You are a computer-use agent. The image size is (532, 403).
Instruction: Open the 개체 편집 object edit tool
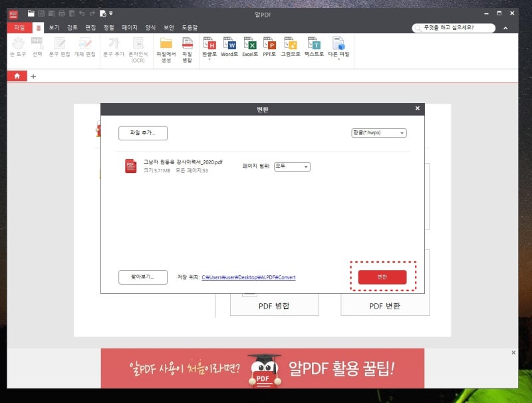tap(85, 47)
